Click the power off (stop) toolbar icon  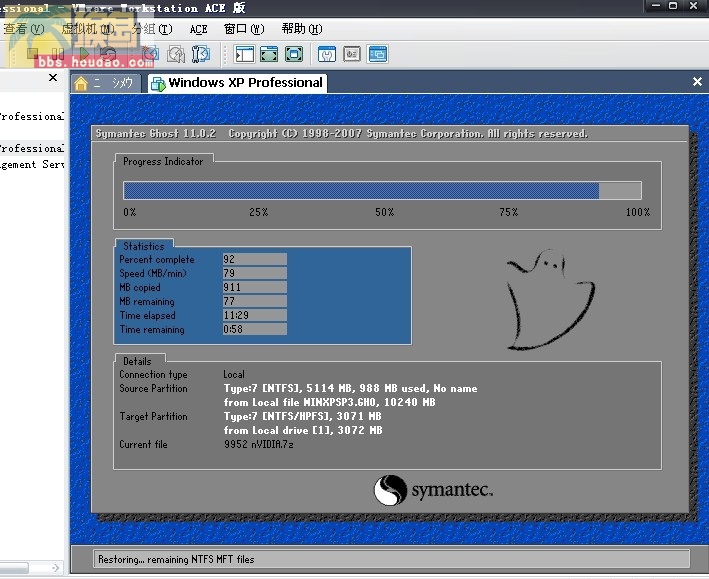coord(33,54)
